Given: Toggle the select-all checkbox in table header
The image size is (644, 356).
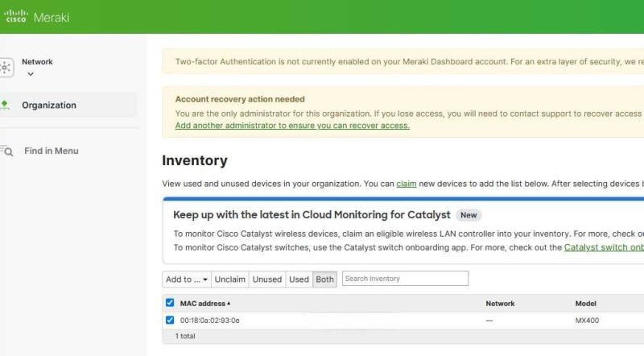Looking at the screenshot, I should [x=170, y=303].
